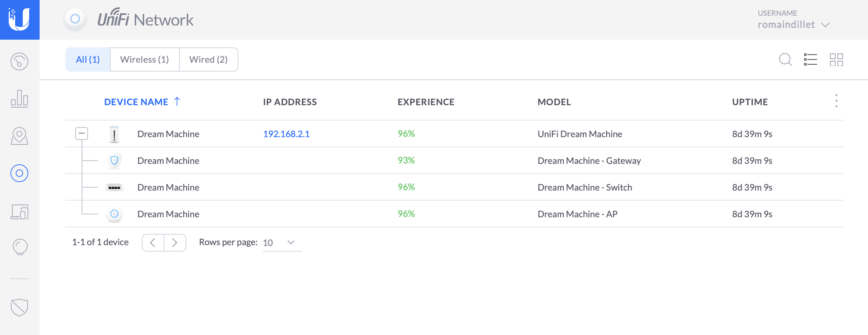
Task: Click the shield icon at the sidebar bottom
Action: (x=19, y=307)
